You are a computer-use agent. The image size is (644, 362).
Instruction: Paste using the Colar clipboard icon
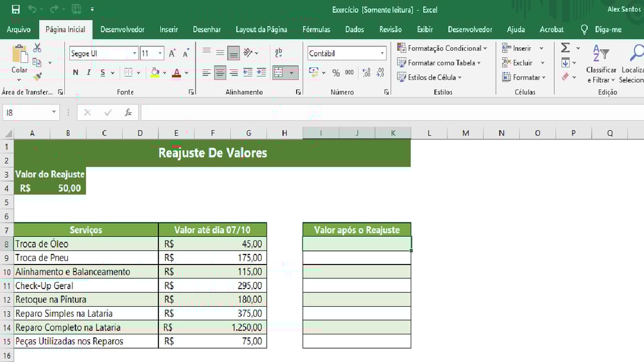[19, 53]
